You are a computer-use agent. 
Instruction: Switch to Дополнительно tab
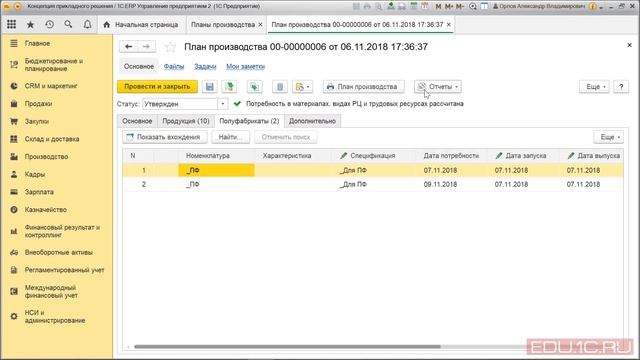(x=312, y=121)
